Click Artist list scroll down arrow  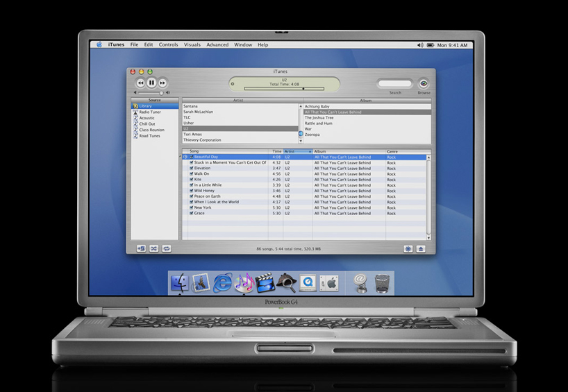pyautogui.click(x=300, y=141)
